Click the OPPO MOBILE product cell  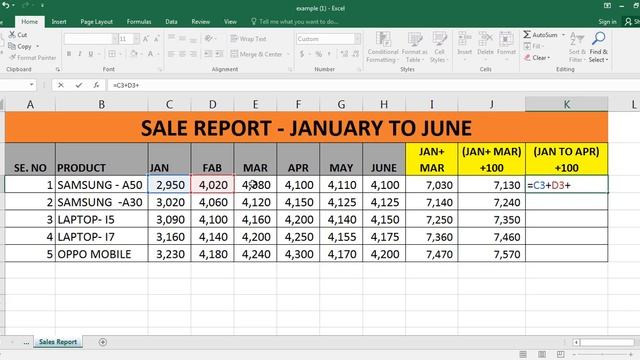[102, 254]
